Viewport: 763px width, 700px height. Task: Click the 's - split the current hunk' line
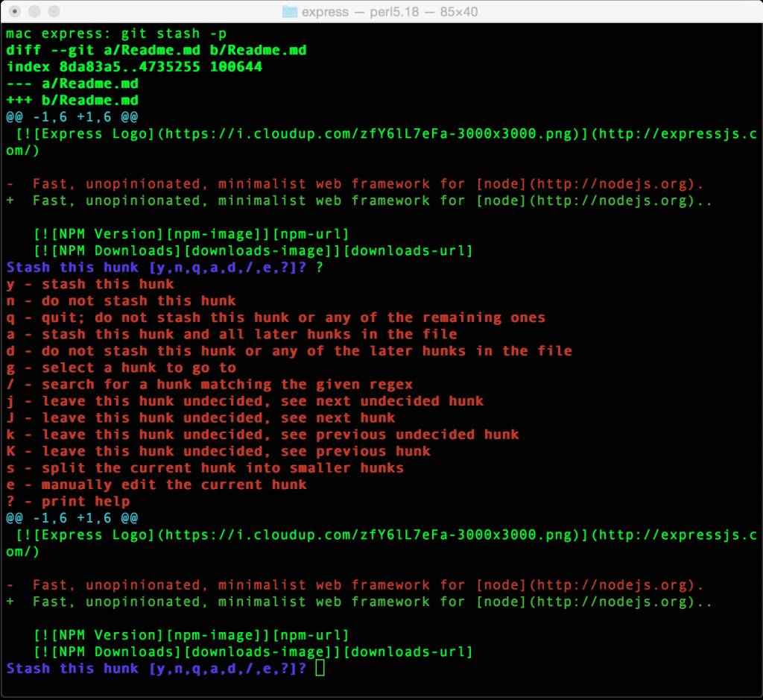click(x=205, y=468)
